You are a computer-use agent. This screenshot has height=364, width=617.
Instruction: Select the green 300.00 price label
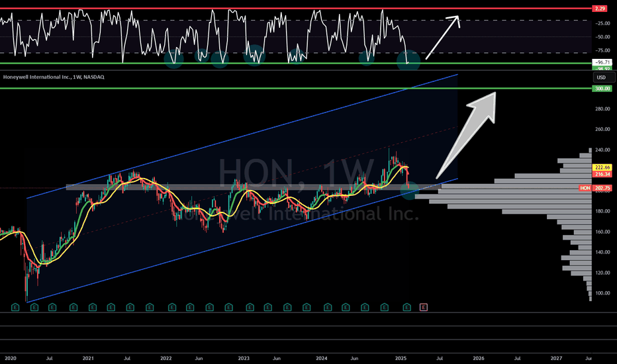tap(602, 89)
